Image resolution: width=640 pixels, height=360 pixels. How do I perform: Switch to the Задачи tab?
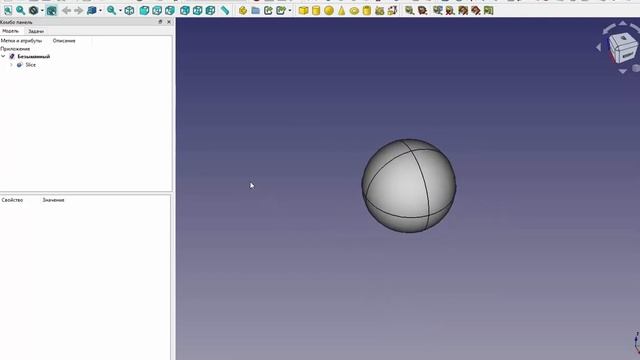pyautogui.click(x=36, y=31)
